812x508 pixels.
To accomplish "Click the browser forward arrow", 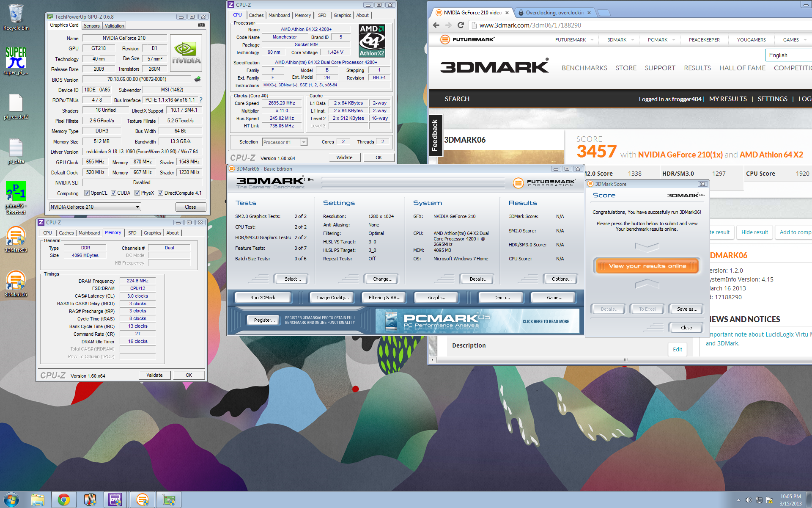I will tap(448, 25).
